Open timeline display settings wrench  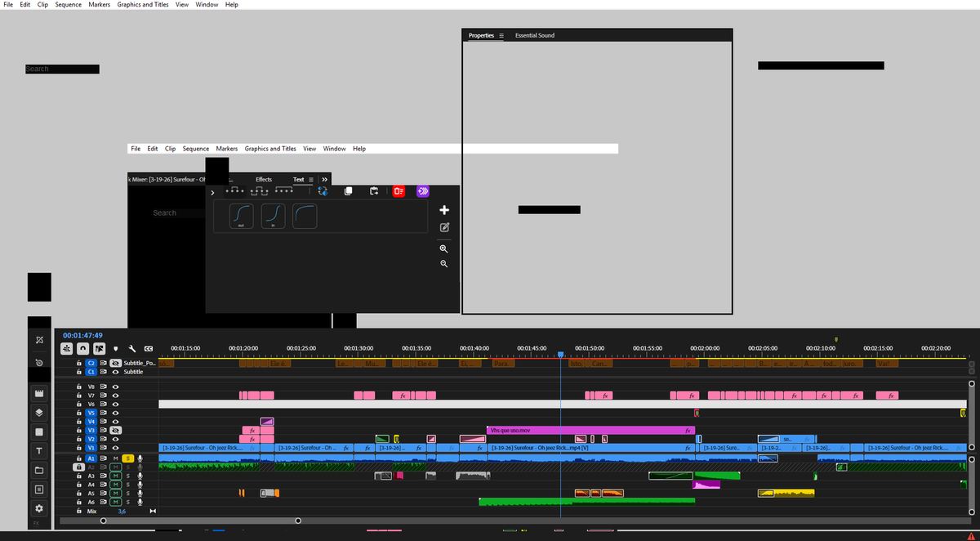(x=132, y=348)
